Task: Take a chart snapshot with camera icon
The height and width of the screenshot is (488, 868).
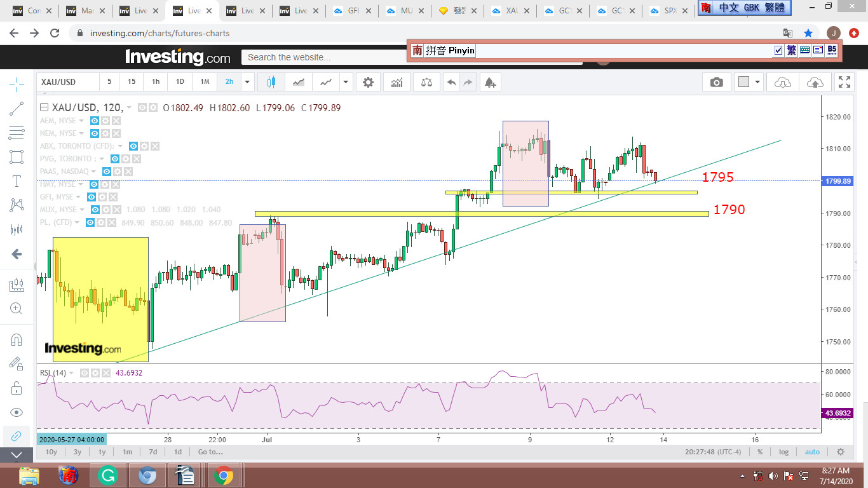Action: click(717, 82)
